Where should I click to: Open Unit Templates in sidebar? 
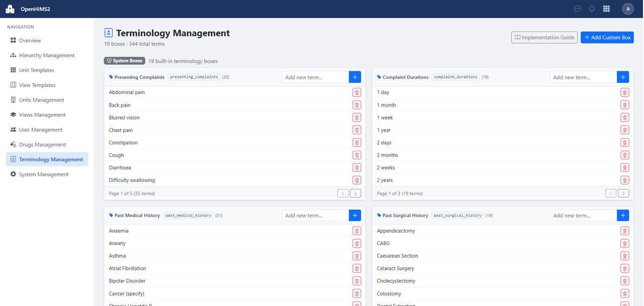(47, 70)
